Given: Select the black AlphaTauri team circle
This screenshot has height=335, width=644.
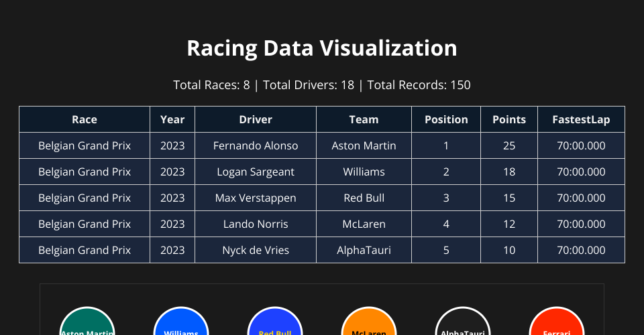Looking at the screenshot, I should 463,323.
